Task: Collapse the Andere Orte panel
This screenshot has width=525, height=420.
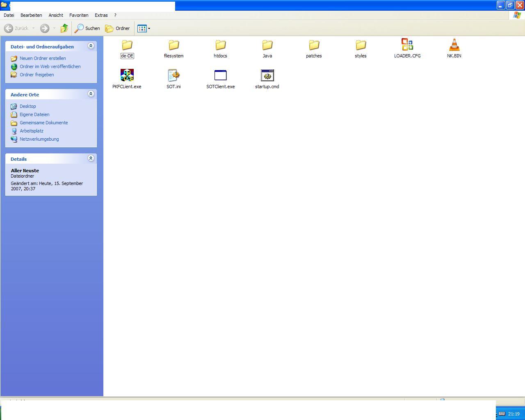Action: click(x=91, y=94)
